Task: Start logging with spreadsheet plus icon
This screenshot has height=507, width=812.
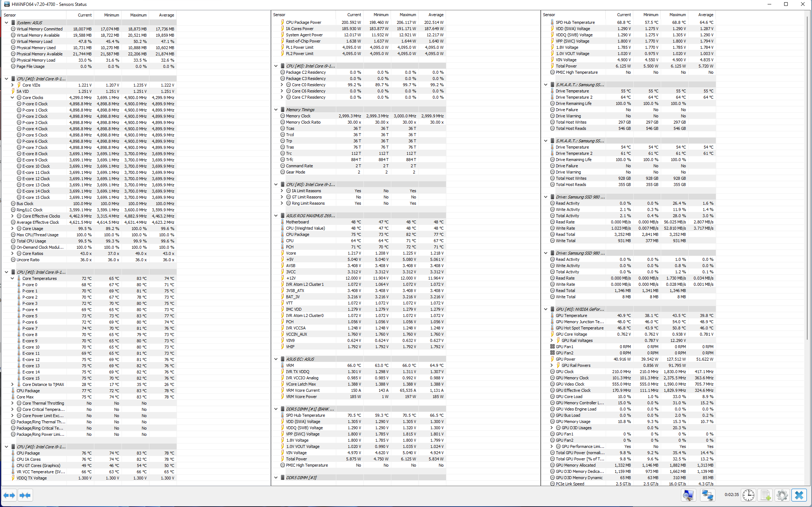Action: (x=765, y=495)
